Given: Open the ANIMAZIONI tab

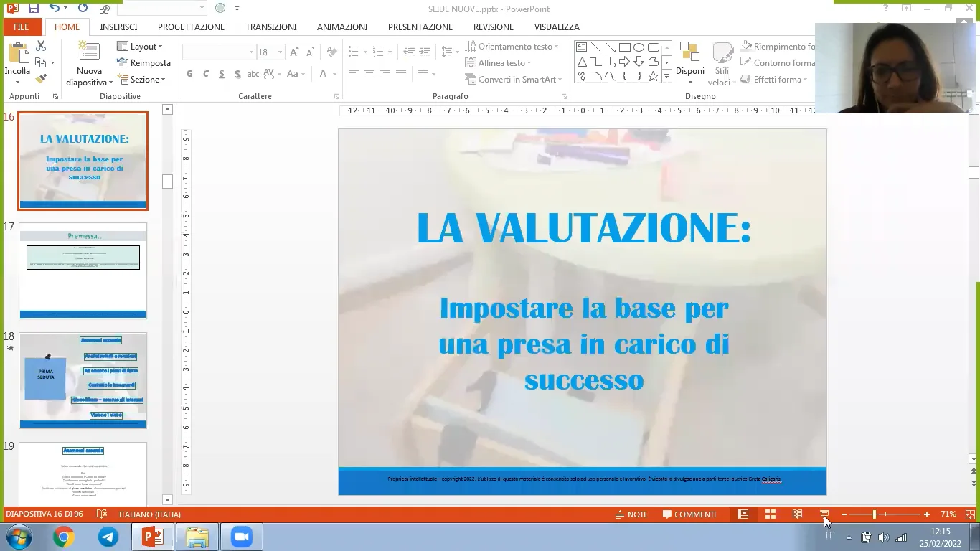Looking at the screenshot, I should (x=342, y=27).
